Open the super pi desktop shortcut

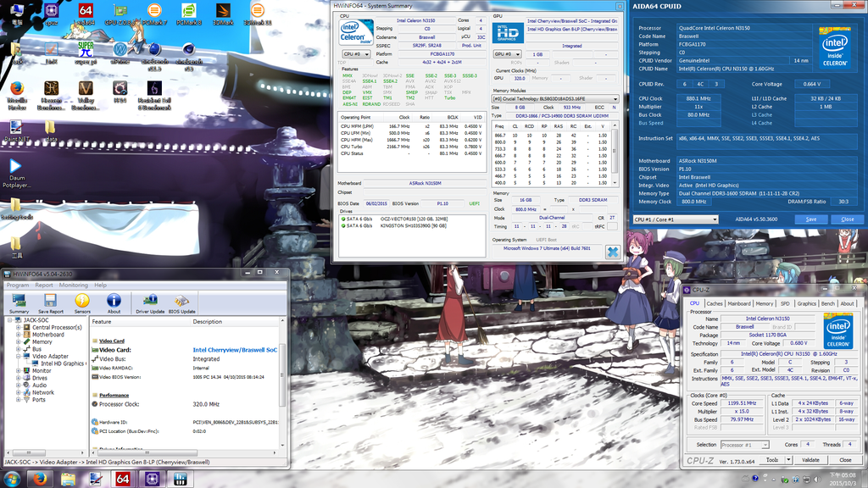pyautogui.click(x=86, y=53)
